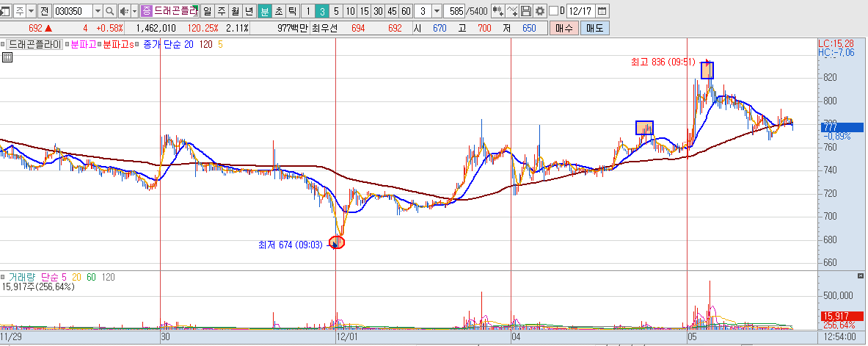The image size is (868, 346).
Task: Open the custom interval dropdown arrow
Action: click(x=437, y=10)
